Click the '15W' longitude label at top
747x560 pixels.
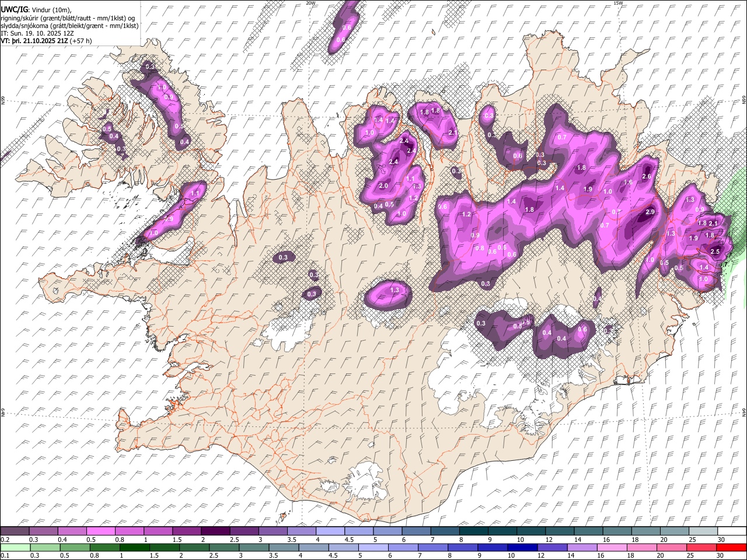[x=618, y=3]
